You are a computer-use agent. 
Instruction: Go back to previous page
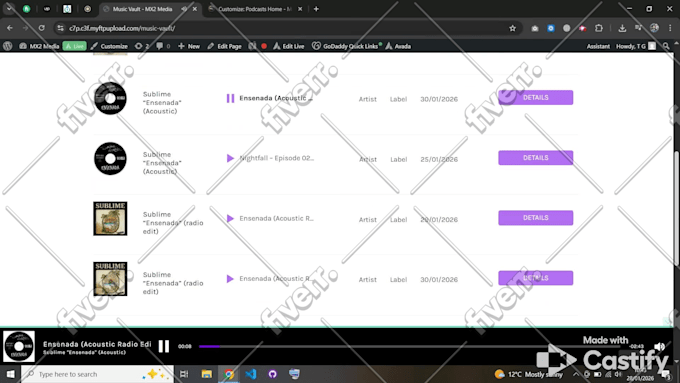[10, 28]
